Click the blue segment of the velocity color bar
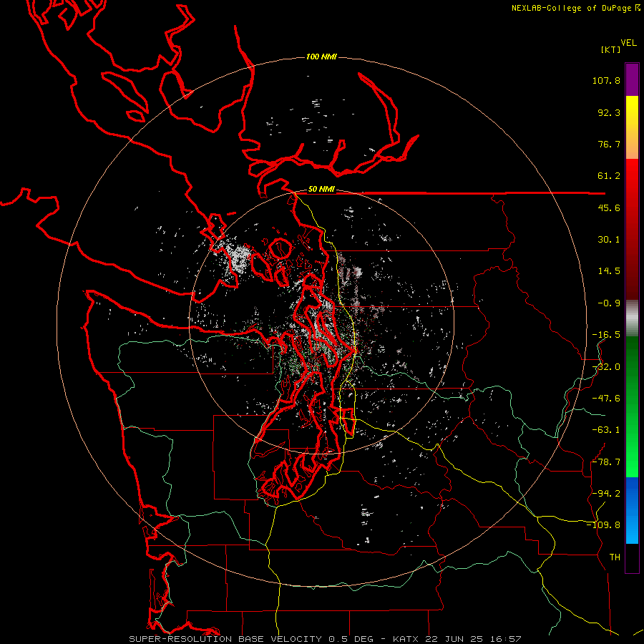This screenshot has height=644, width=644. tap(632, 510)
